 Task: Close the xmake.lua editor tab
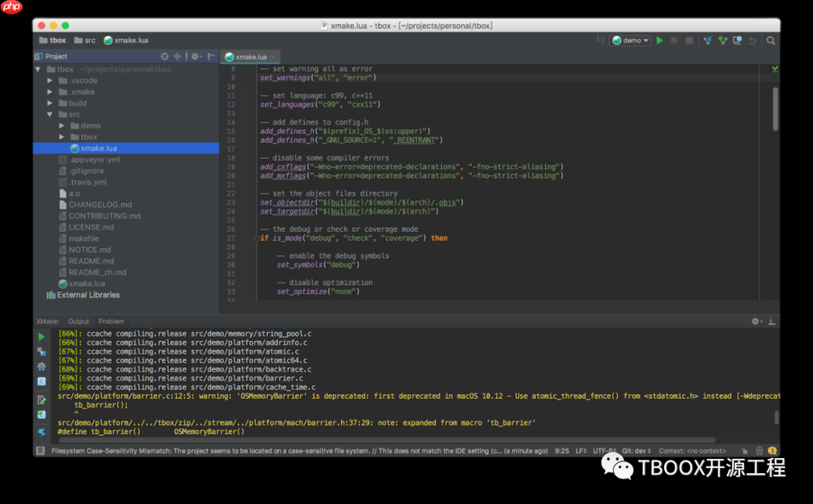tap(273, 57)
